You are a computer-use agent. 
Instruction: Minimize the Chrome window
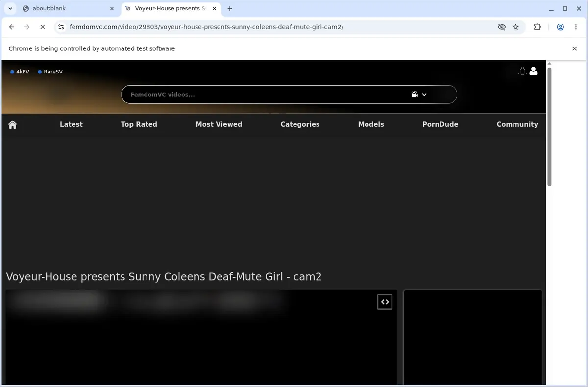point(552,8)
